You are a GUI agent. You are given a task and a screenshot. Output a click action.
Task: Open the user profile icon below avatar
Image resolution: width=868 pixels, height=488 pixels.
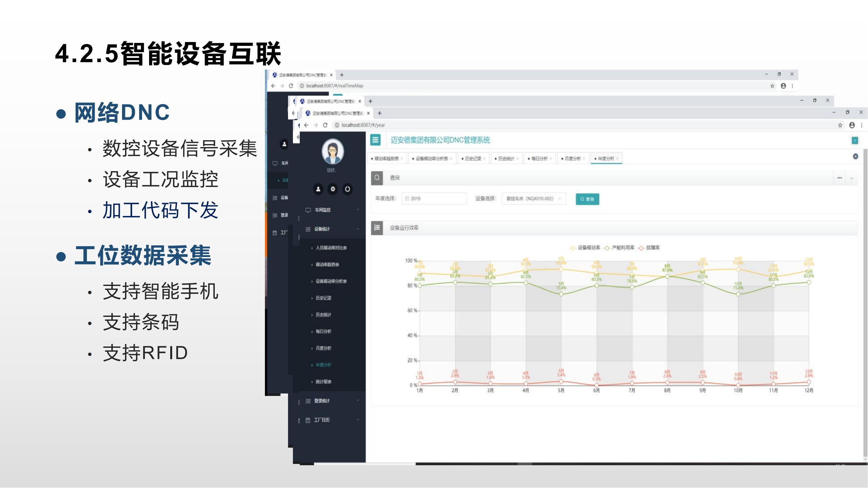[318, 189]
